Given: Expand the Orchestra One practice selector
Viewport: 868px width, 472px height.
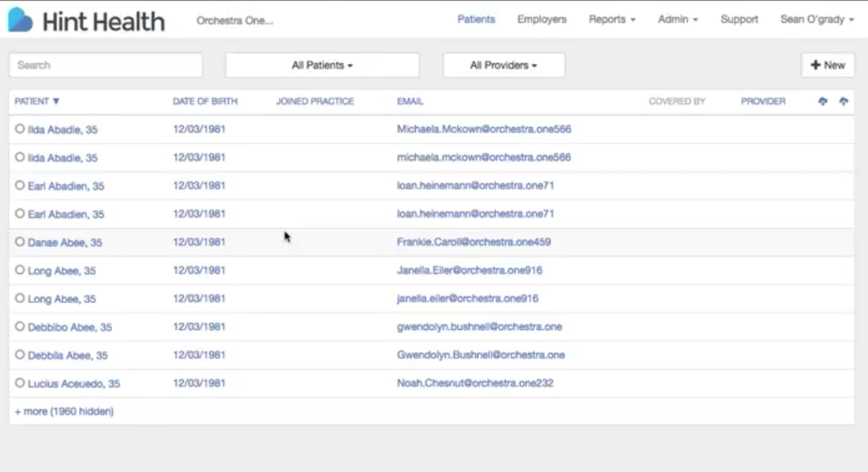Looking at the screenshot, I should coord(234,21).
